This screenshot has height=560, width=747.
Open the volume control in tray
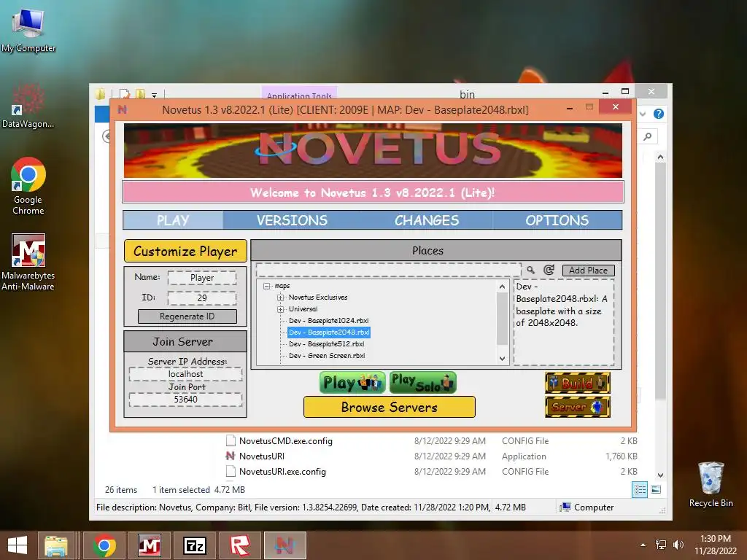coord(678,544)
